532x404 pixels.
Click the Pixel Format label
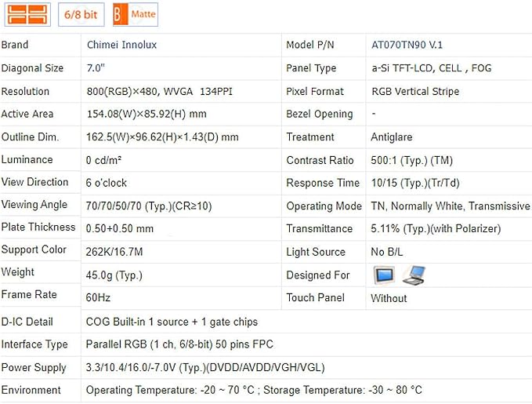(x=315, y=92)
